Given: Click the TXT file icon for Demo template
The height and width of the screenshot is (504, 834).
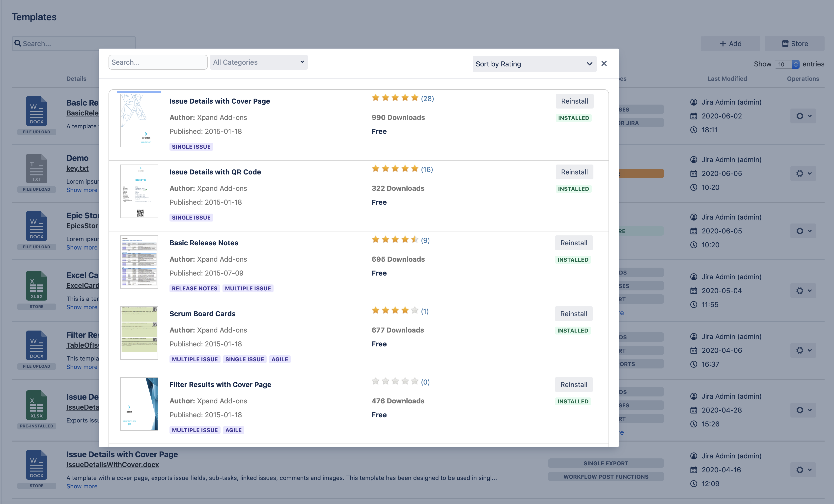Looking at the screenshot, I should pyautogui.click(x=37, y=168).
